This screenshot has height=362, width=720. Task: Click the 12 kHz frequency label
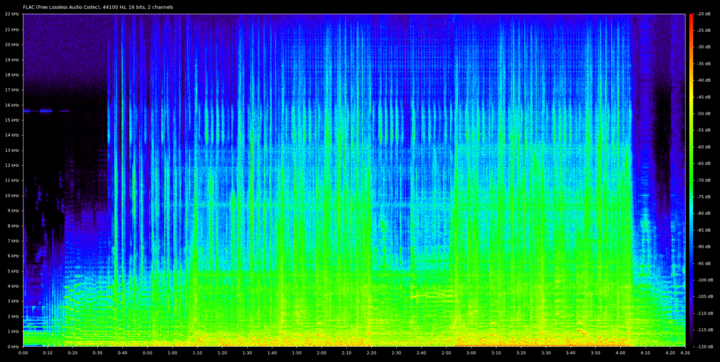(11, 165)
